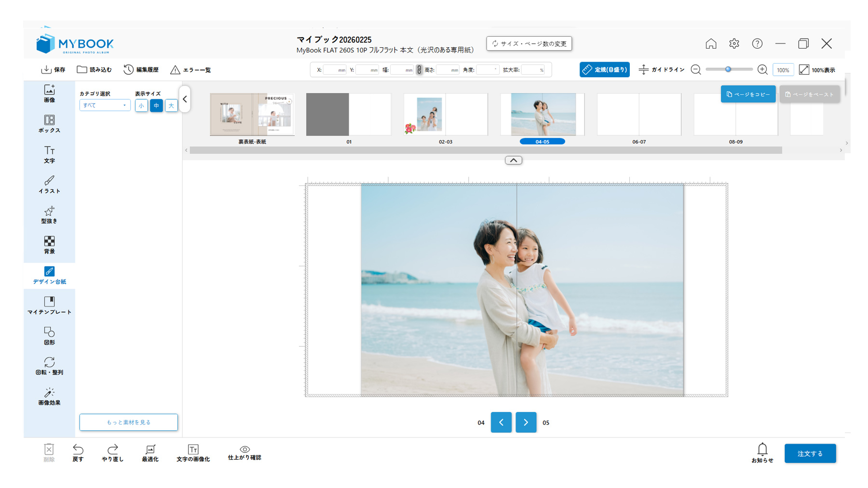Image resolution: width=868 pixels, height=488 pixels.
Task: Click the Y position input field
Action: click(367, 70)
